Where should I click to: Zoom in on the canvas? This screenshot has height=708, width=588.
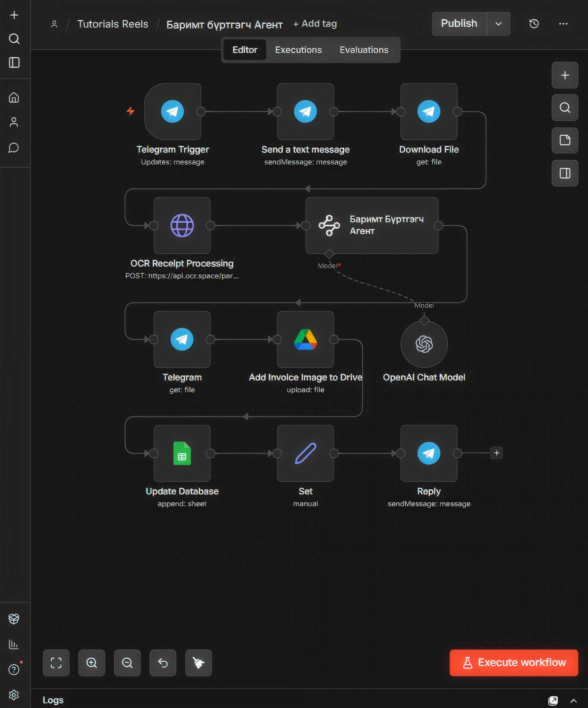(x=92, y=662)
